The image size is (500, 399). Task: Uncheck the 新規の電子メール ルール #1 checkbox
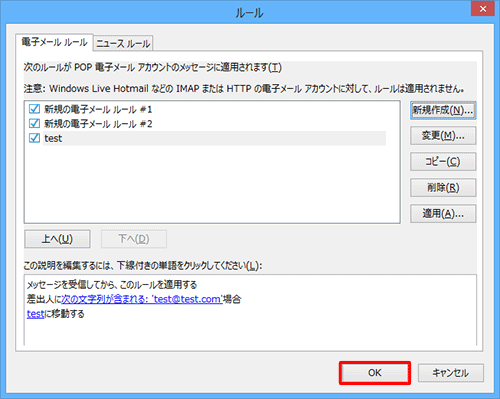34,109
